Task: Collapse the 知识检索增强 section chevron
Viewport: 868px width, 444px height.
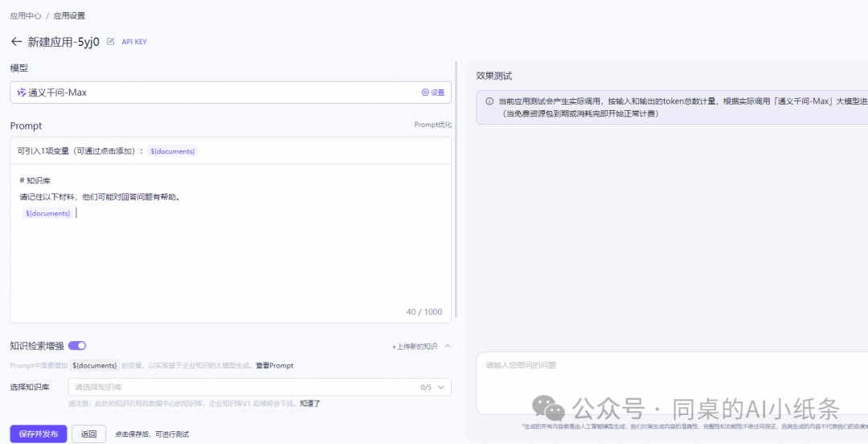Action: pyautogui.click(x=448, y=346)
